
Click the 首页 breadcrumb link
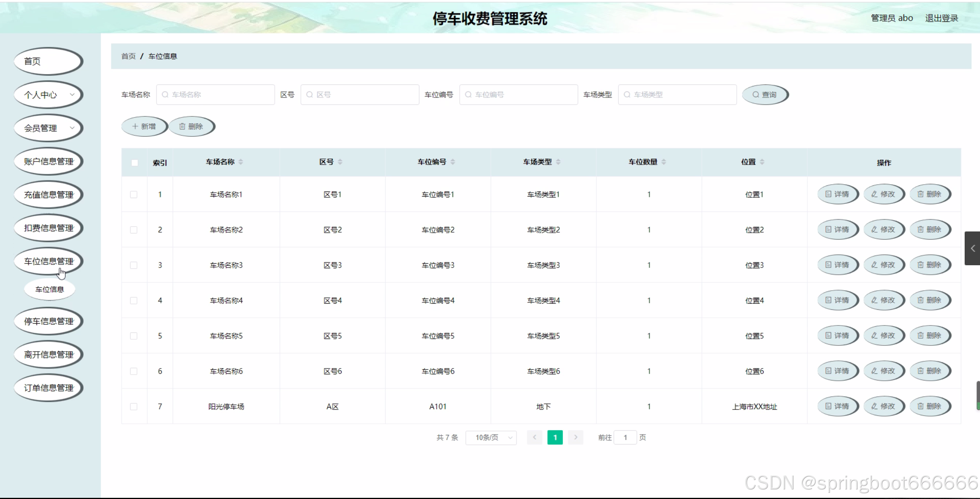click(x=129, y=56)
